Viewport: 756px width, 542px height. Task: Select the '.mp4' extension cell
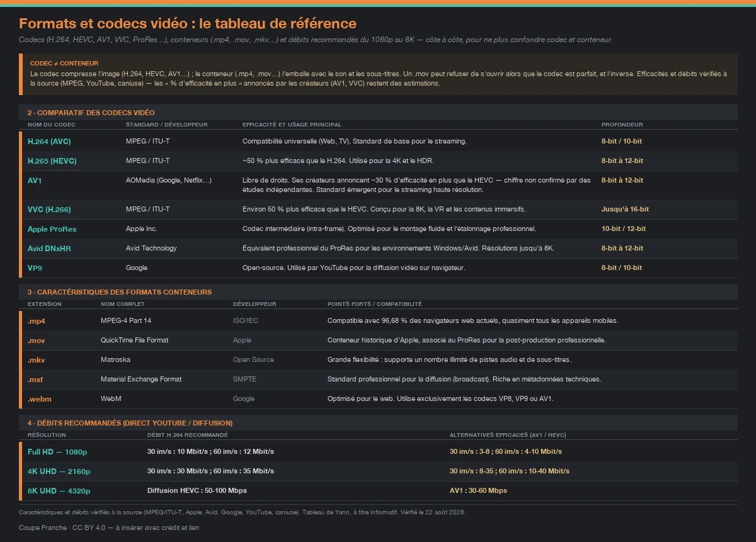37,321
